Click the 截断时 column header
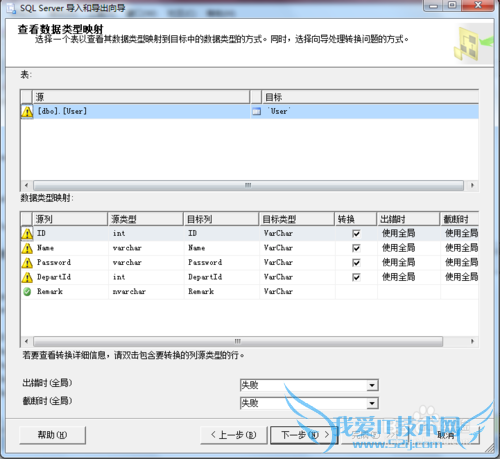 pyautogui.click(x=460, y=219)
